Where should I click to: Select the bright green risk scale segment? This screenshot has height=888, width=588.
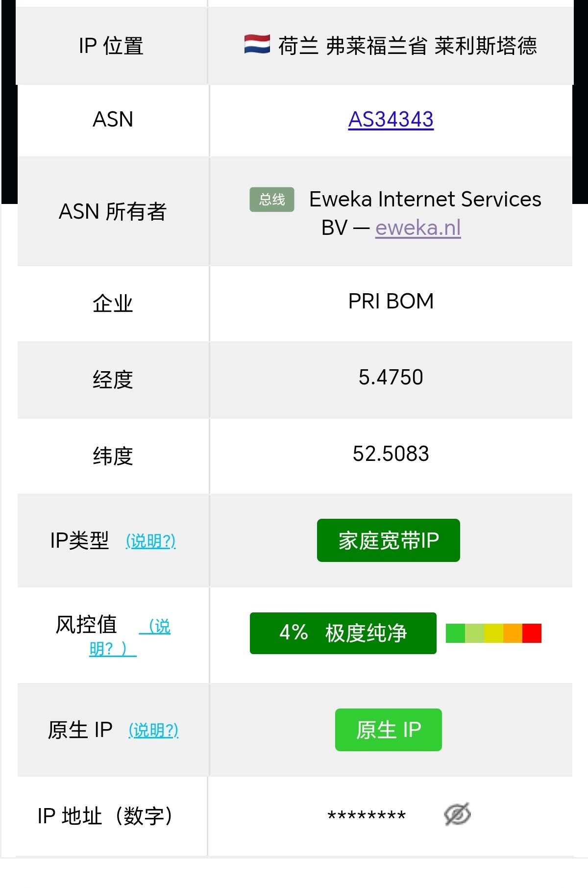click(455, 633)
